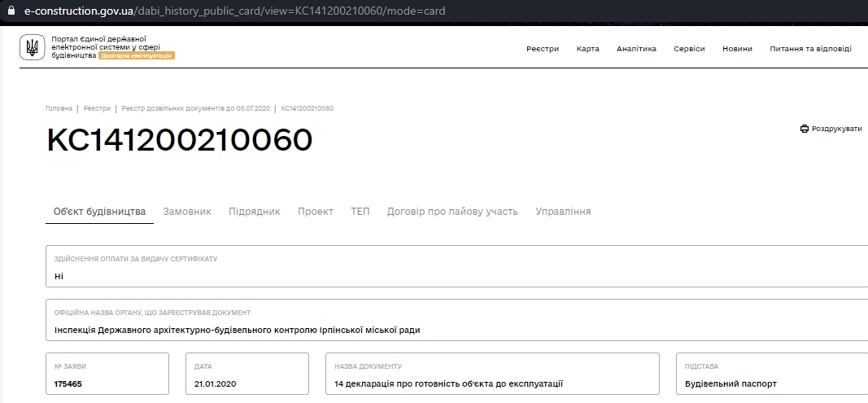Click the date value 21.01.2020
The image size is (868, 403).
pyautogui.click(x=216, y=383)
